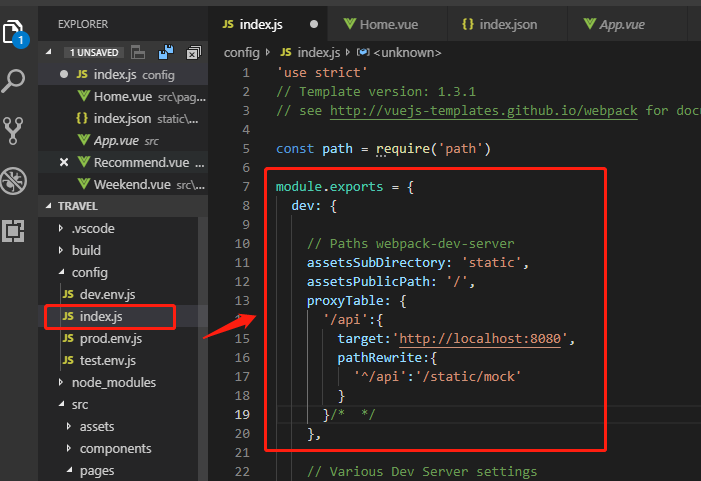Expand the .vscode folder

click(61, 228)
